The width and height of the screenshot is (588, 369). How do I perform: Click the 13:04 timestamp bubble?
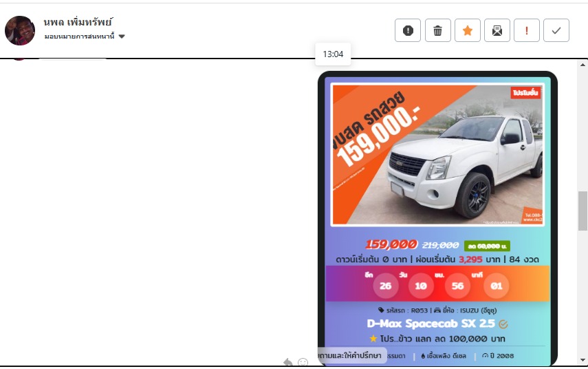pos(333,54)
